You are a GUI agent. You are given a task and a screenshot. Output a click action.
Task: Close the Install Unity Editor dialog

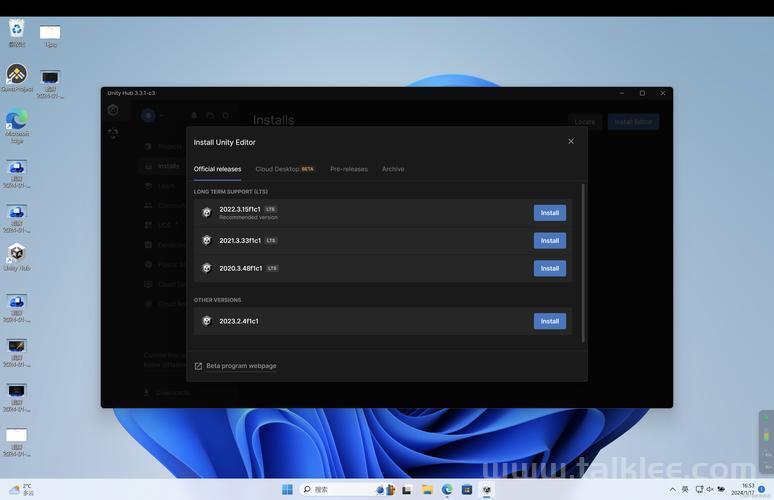click(571, 141)
